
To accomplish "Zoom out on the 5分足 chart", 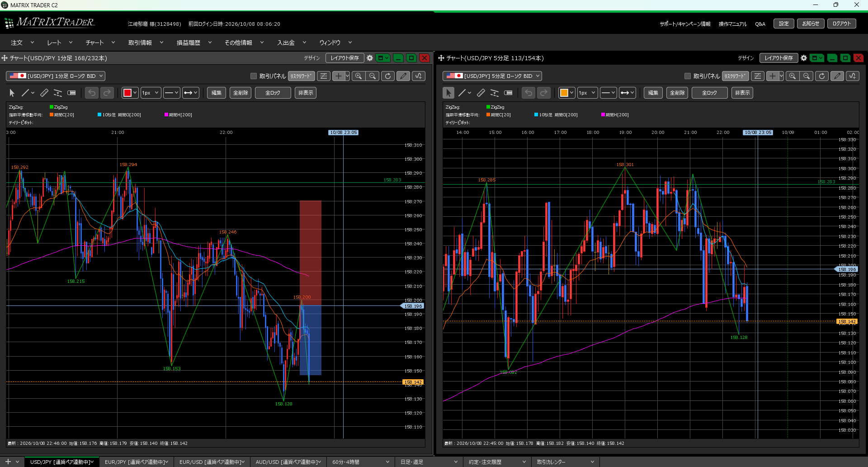I will click(807, 76).
